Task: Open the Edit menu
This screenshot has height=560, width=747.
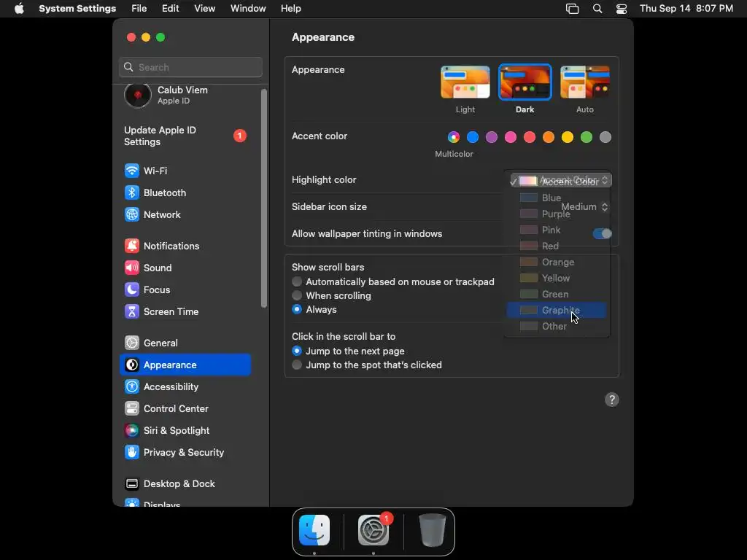Action: coord(170,9)
